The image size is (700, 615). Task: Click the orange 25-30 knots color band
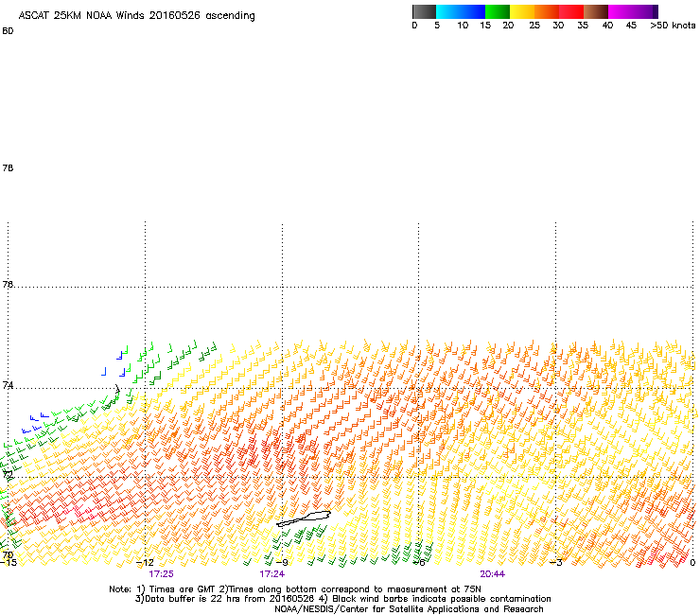tap(547, 11)
